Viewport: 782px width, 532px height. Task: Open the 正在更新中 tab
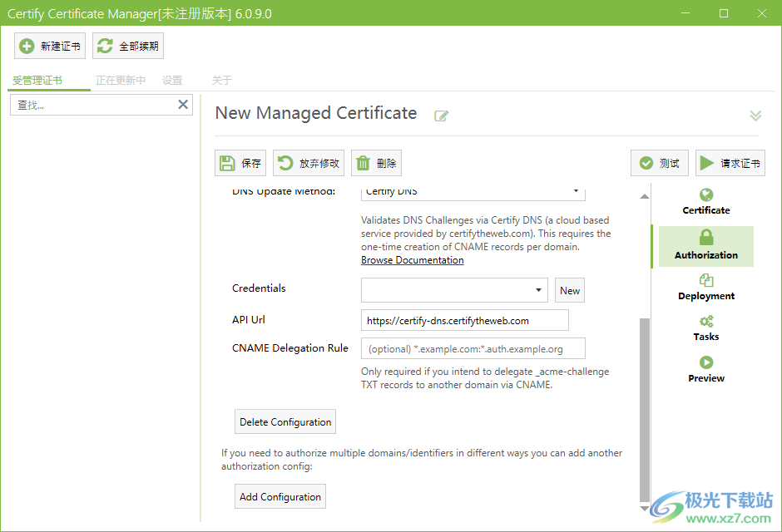tap(120, 80)
